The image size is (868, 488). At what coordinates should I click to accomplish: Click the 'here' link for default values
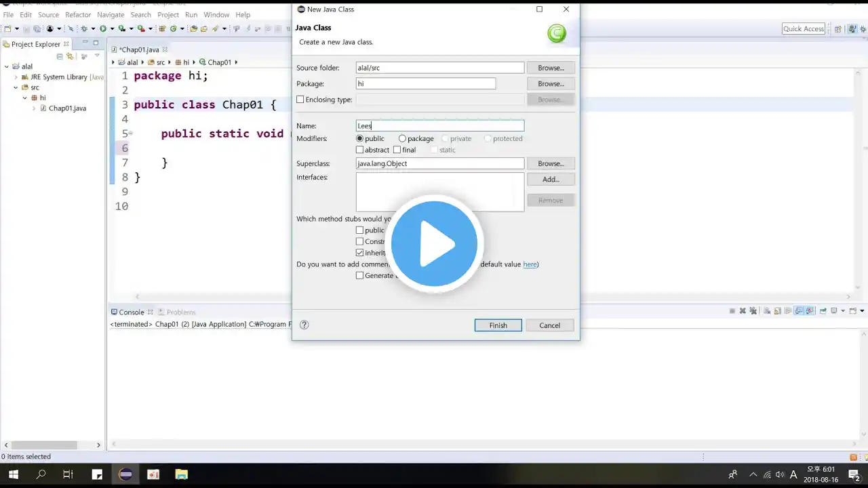(x=530, y=264)
